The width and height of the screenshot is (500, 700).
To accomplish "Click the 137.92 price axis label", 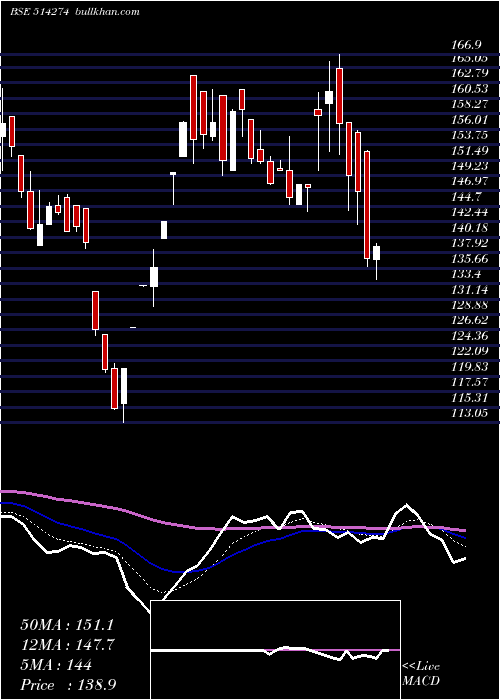I will [x=469, y=243].
